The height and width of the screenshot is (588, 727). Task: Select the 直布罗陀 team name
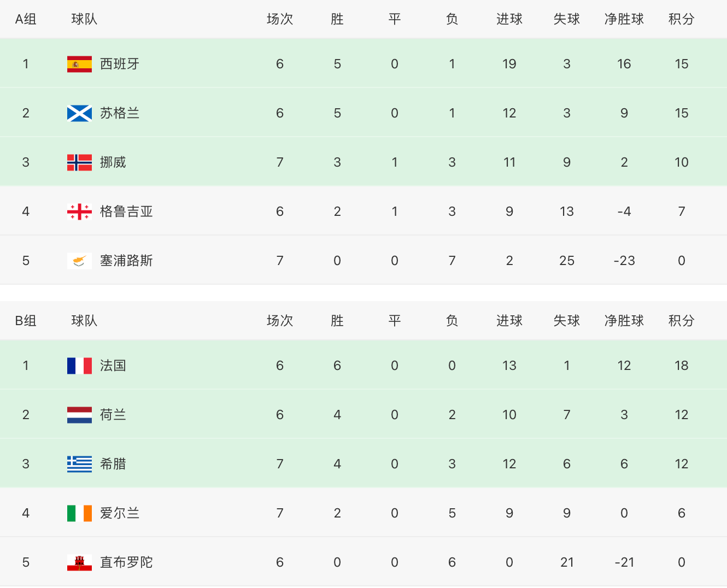126,562
